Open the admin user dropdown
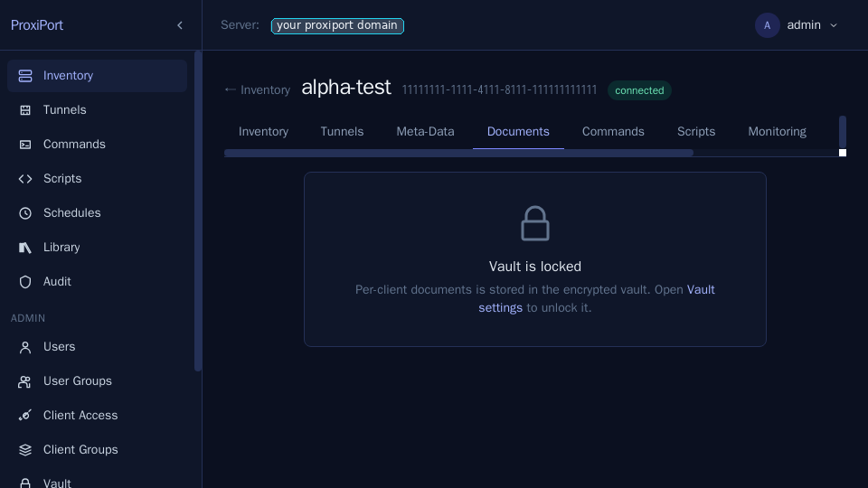 [797, 25]
